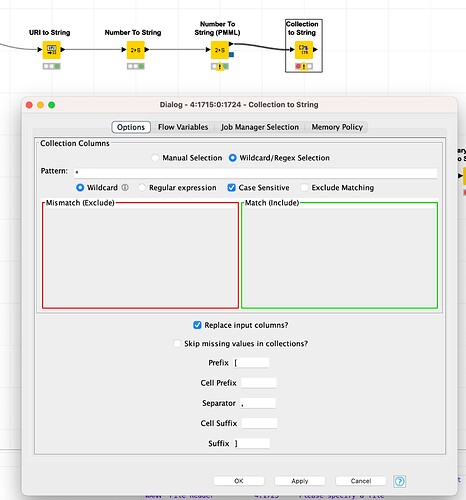This screenshot has height=500, width=466.
Task: Click the Apply button
Action: [300, 481]
